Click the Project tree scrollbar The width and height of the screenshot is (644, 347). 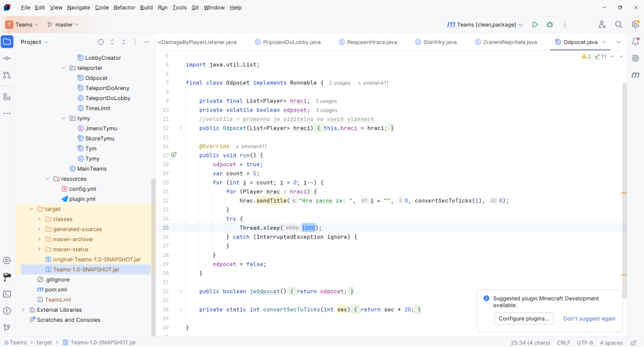(x=153, y=257)
